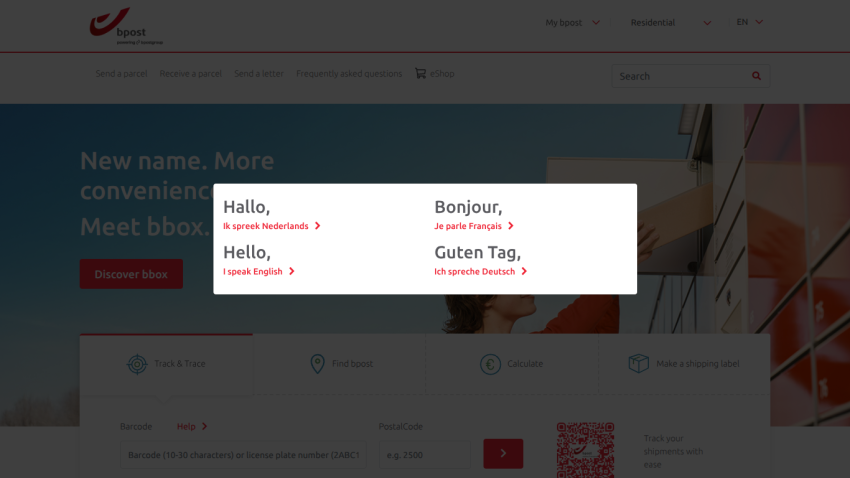Click the 'Track your shipments with ease' text
Image resolution: width=850 pixels, height=478 pixels.
[x=673, y=451]
